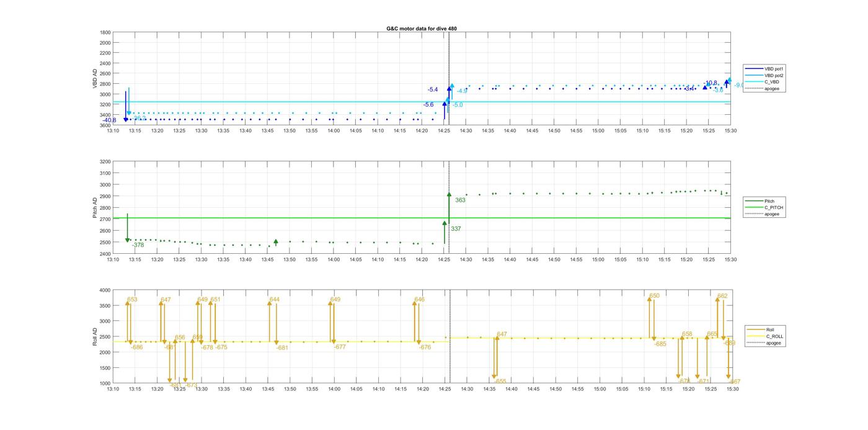Click the '-677' roll data label
The height and width of the screenshot is (430, 868).
point(340,347)
